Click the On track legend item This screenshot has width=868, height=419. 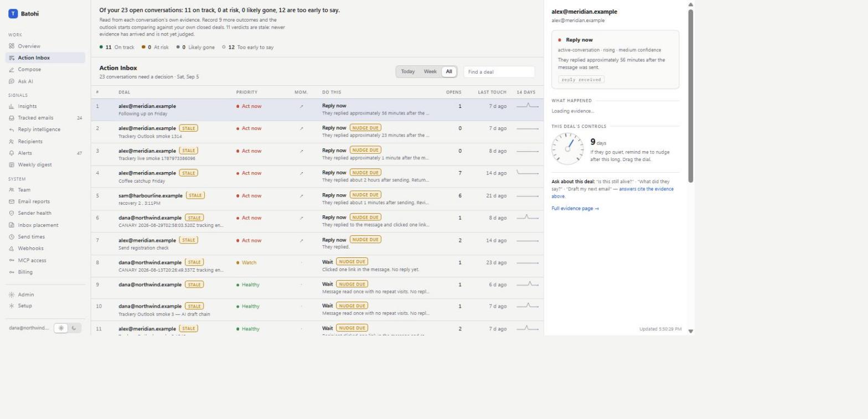pos(117,48)
